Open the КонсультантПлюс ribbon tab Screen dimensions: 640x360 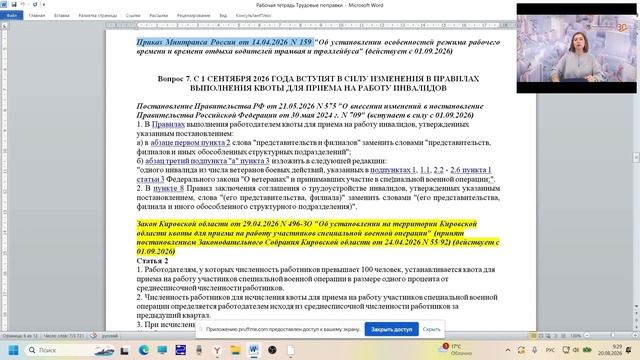pos(253,16)
